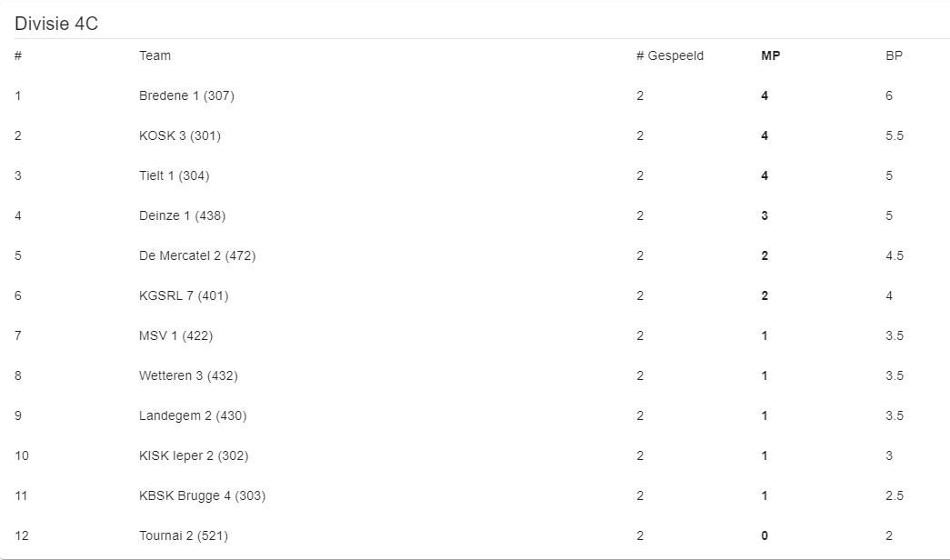Click the rank number column header
This screenshot has width=950, height=560.
tap(18, 55)
